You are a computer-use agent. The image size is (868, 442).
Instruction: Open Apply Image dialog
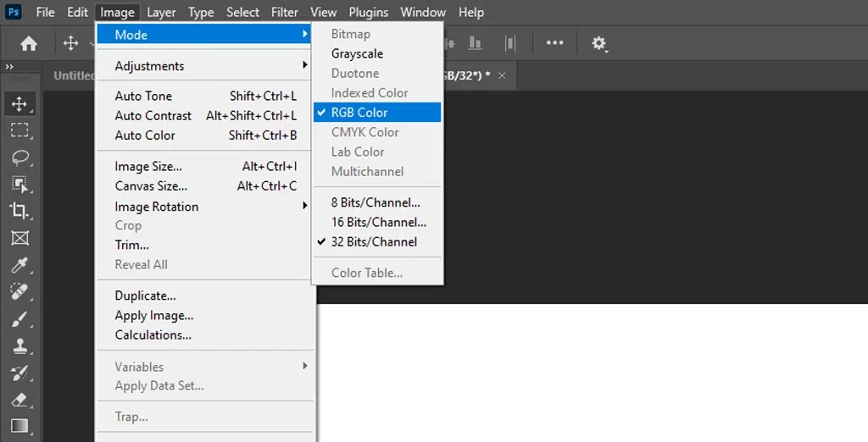(203, 315)
